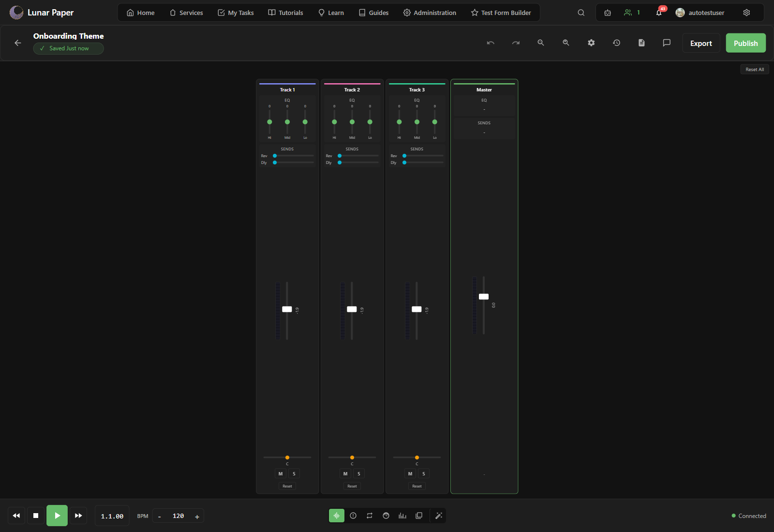Click the duplicate layers icon
Viewport: 774px width, 532px height.
[x=419, y=516]
